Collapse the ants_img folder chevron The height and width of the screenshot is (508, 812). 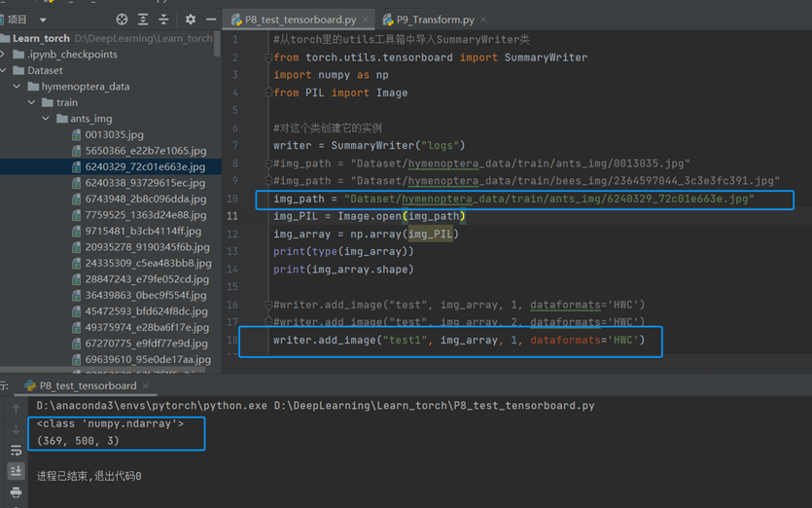click(x=46, y=119)
